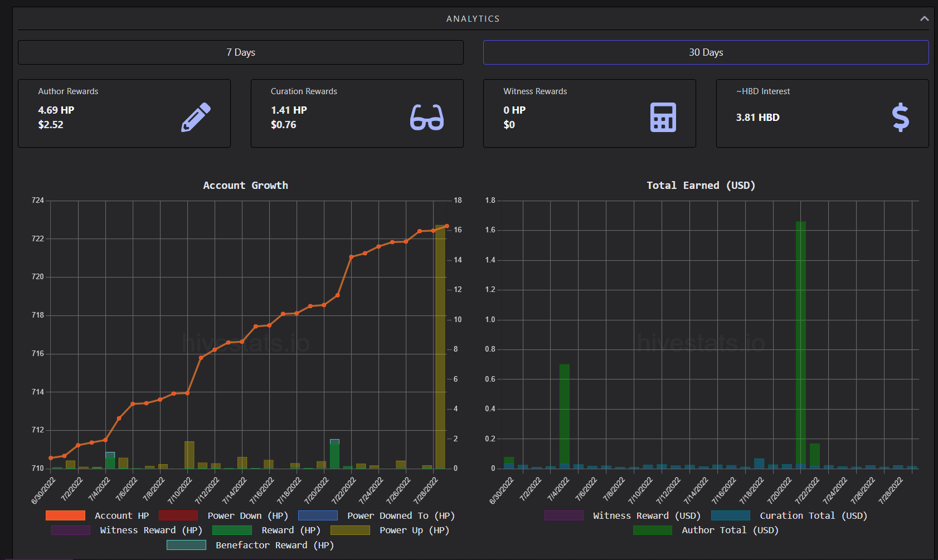Toggle Power Downed To (HP) legend swatch

pos(318,515)
